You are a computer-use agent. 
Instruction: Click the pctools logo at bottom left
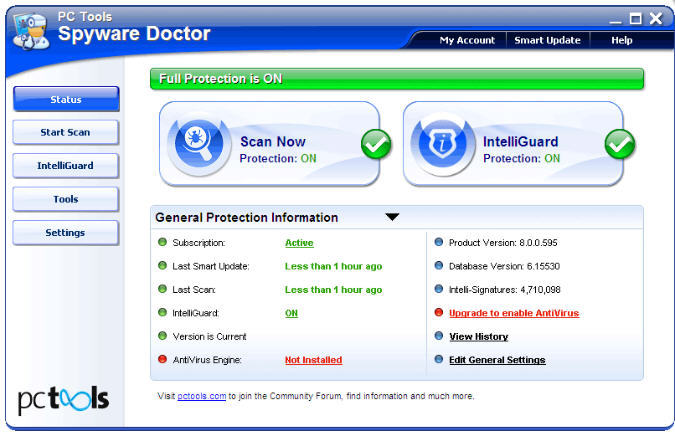click(x=63, y=399)
